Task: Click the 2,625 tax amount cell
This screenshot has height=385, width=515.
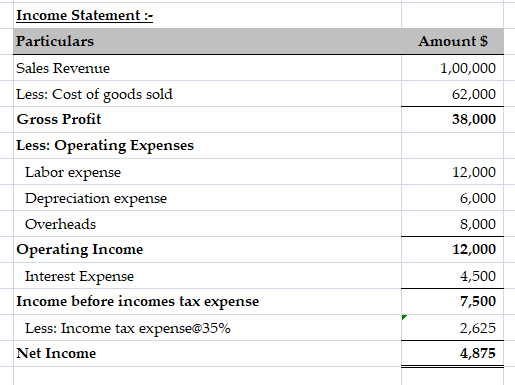Action: [453, 328]
